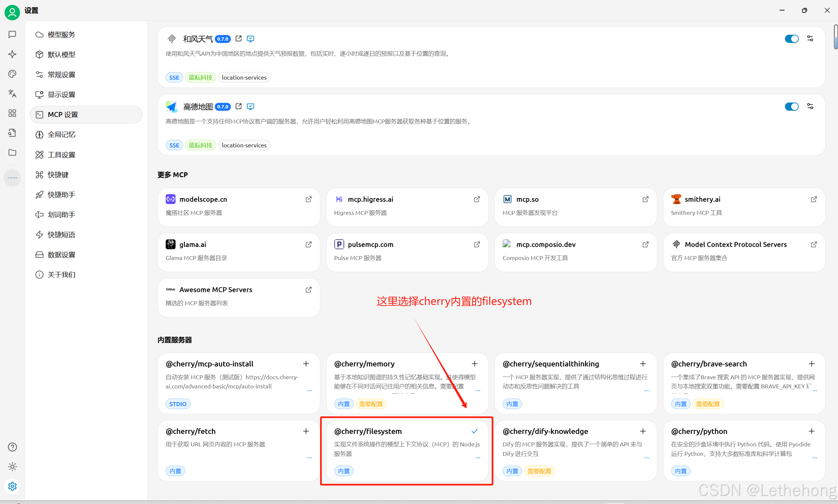Viewport: 838px width, 504px height.
Task: Click the 需要配置 tag on @cherry/memory
Action: point(371,404)
